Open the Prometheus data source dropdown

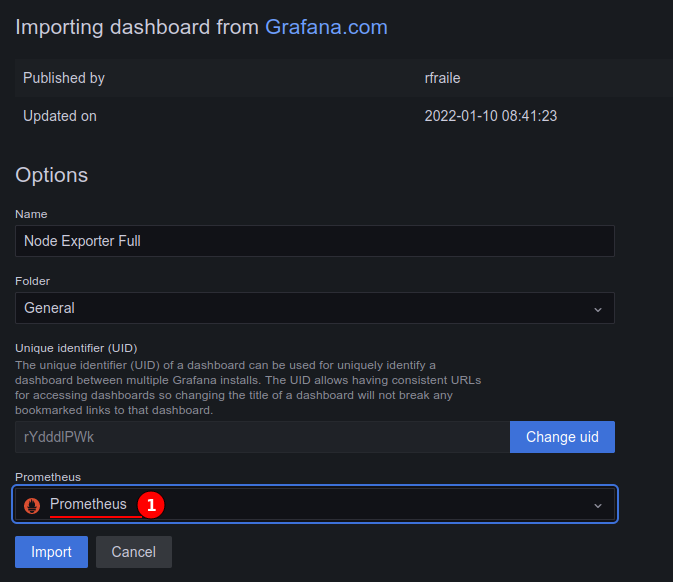pos(315,504)
